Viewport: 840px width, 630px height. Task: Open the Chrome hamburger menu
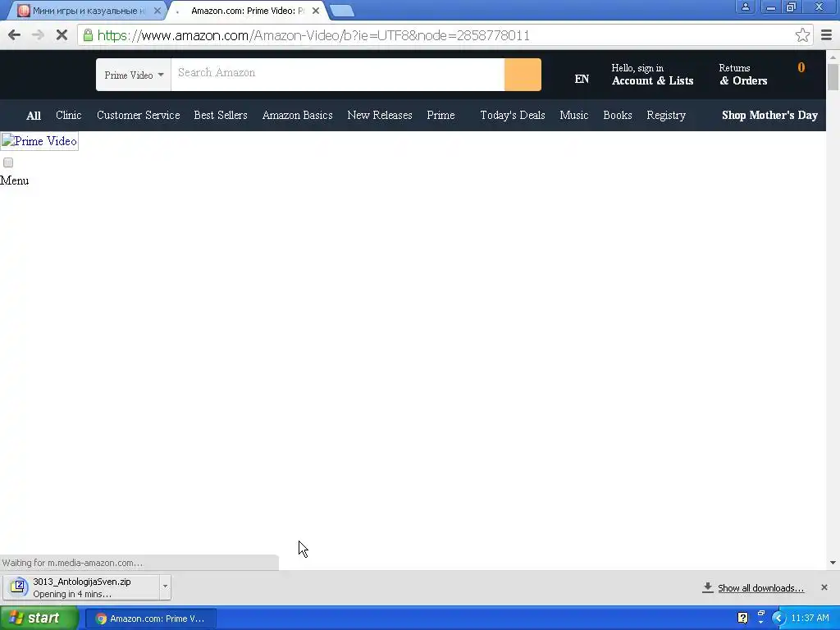(826, 35)
